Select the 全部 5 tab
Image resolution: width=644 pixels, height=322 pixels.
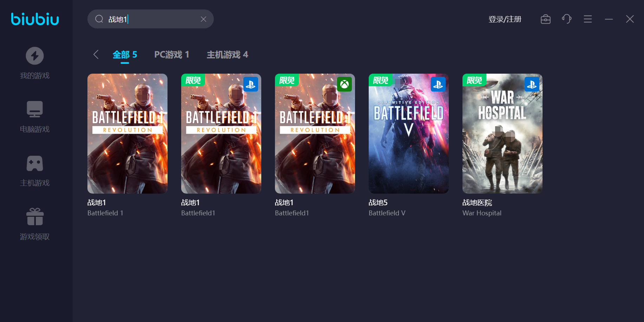125,55
